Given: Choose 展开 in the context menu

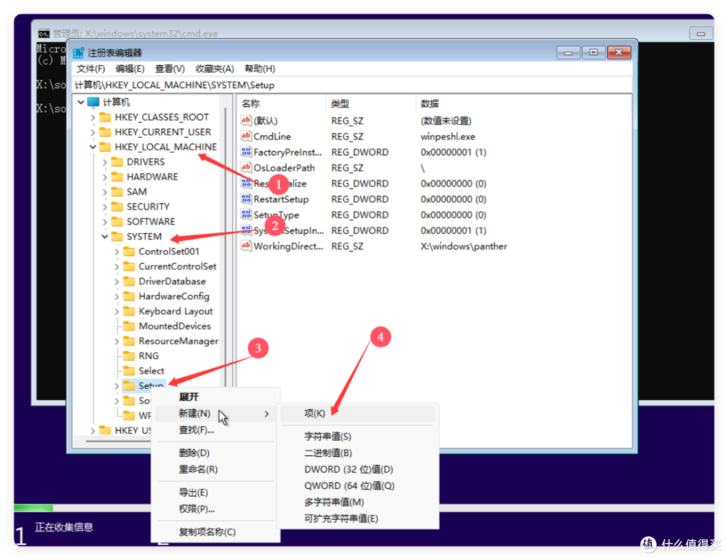Looking at the screenshot, I should click(x=216, y=396).
